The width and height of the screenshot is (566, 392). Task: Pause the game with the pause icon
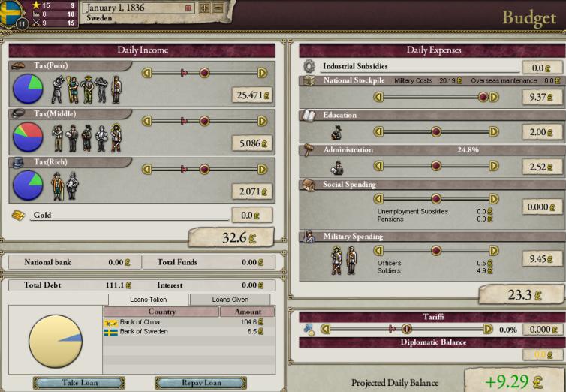[x=188, y=8]
